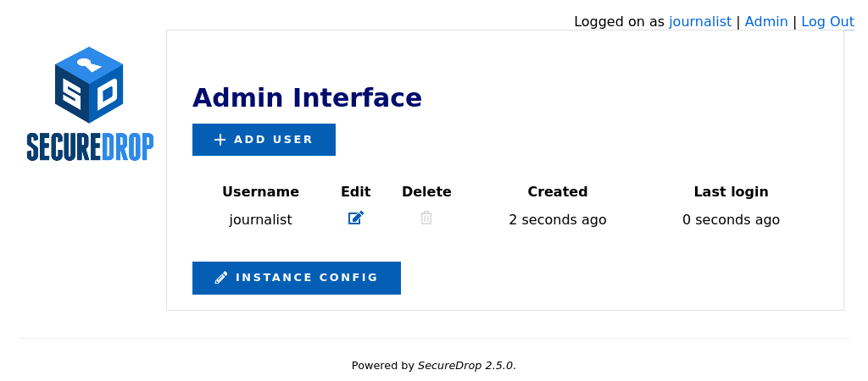Open the INSTANCE CONFIG page

click(297, 278)
